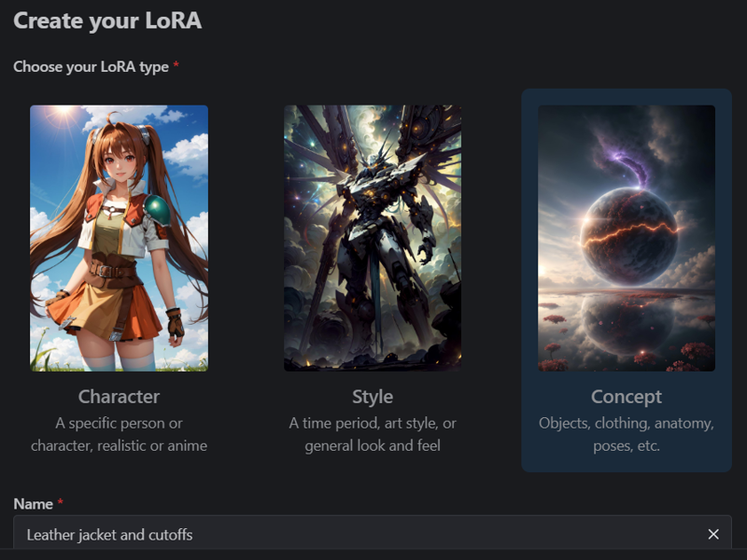Image resolution: width=747 pixels, height=560 pixels.
Task: Click the 'Objects, clothing, anatomy' description
Action: click(627, 434)
